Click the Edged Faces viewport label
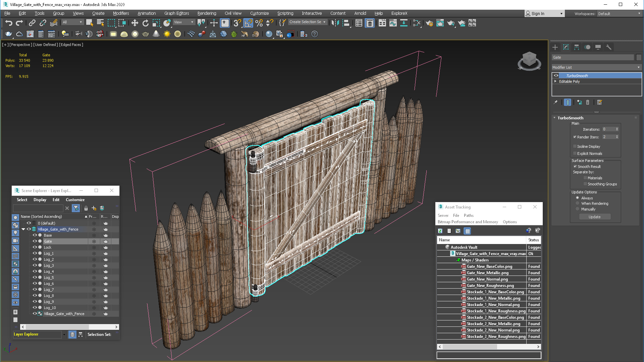 71,45
